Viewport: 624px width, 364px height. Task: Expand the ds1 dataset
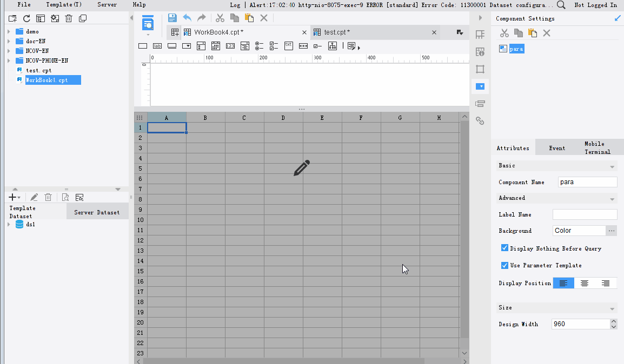point(9,224)
